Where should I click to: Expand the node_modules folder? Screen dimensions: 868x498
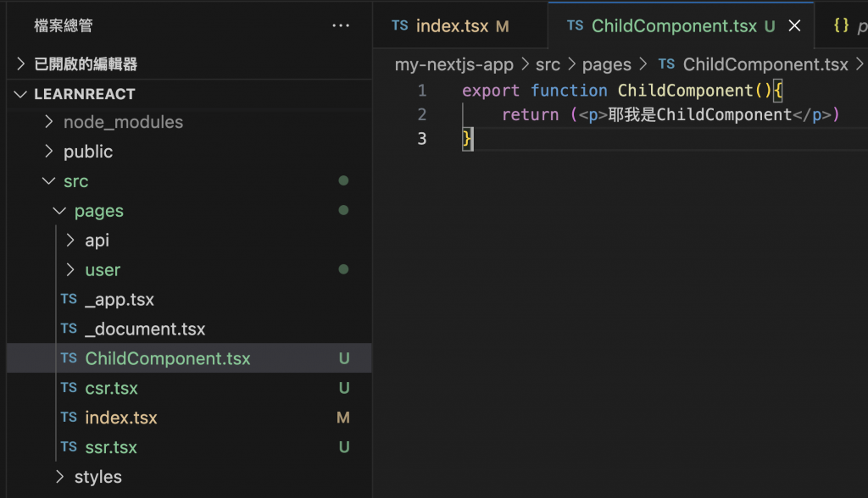(49, 122)
